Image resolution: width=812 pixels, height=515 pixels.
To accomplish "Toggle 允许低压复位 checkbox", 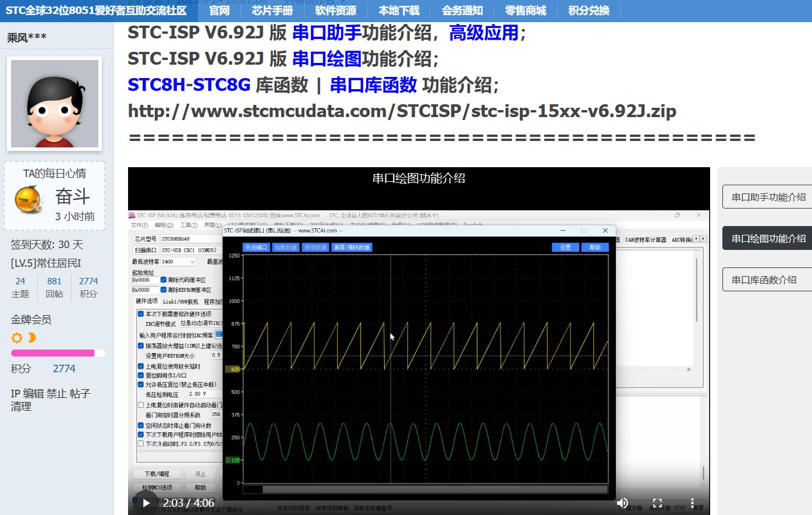I will 141,385.
